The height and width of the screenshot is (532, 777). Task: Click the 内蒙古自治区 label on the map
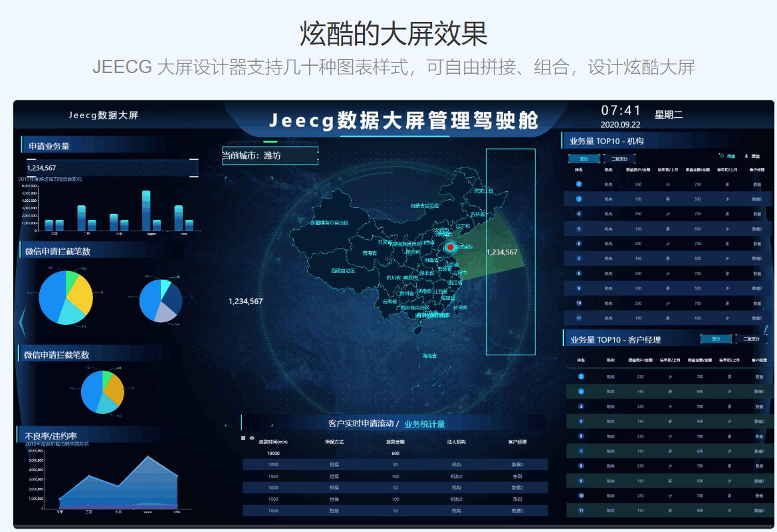click(424, 206)
